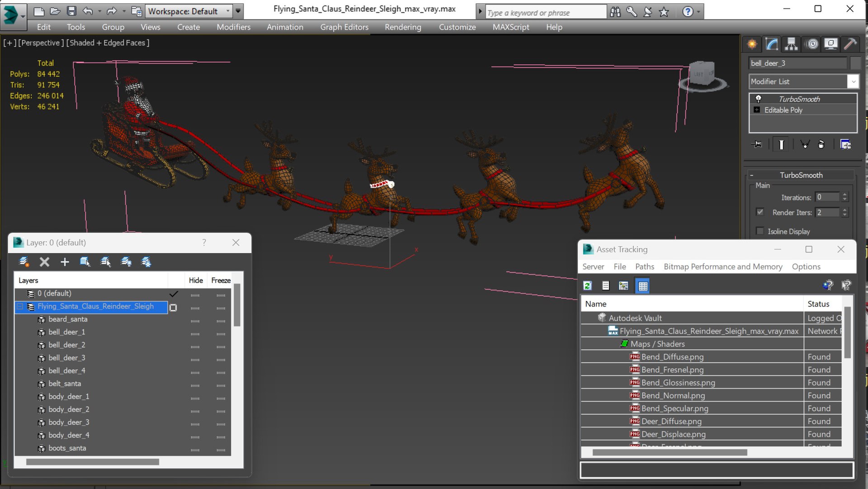Switch to the Create command panel tab
The height and width of the screenshot is (489, 868).
point(752,44)
